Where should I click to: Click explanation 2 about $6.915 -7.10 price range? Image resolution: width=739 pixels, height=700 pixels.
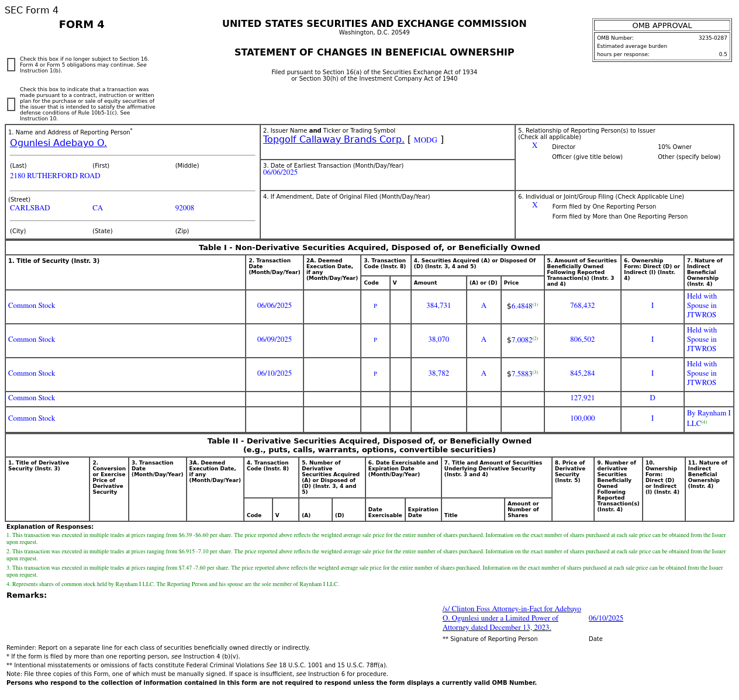[x=366, y=555]
